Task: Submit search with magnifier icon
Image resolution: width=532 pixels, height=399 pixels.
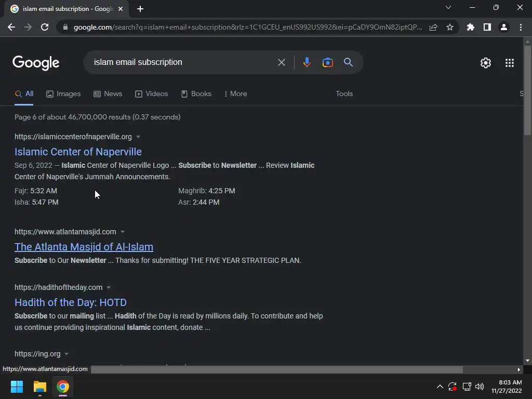Action: click(x=348, y=62)
